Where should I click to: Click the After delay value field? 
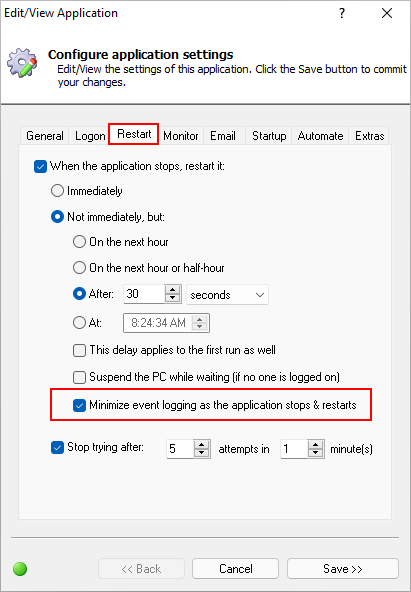144,294
